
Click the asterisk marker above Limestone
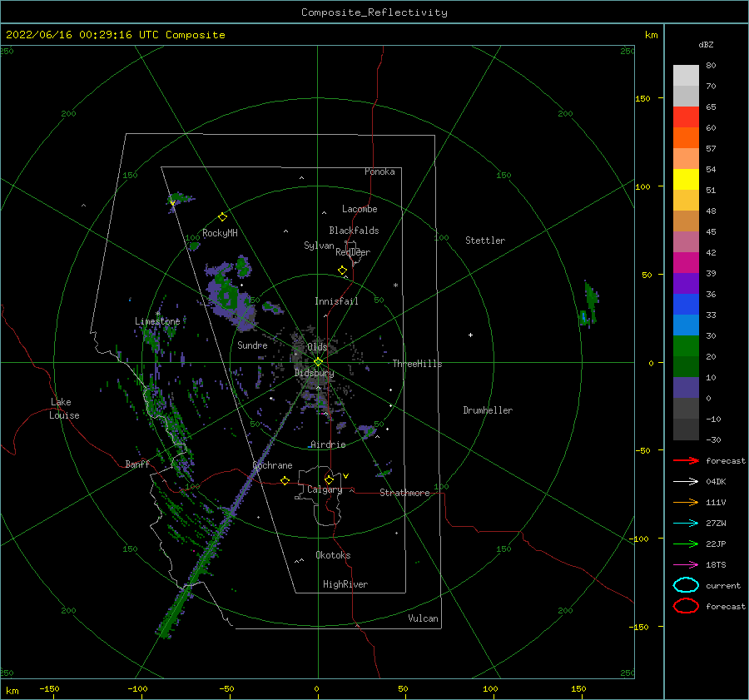point(157,314)
